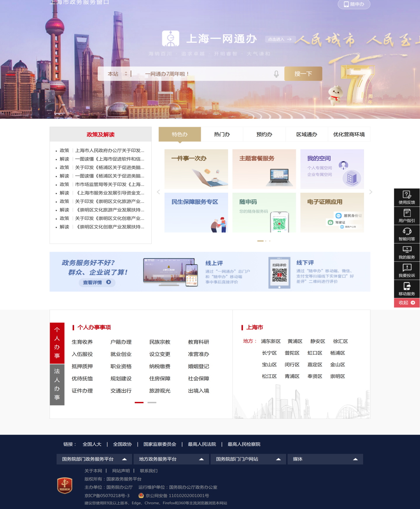Image resolution: width=420 pixels, height=509 pixels.
Task: Open the 出境入境 link
Action: (x=198, y=391)
